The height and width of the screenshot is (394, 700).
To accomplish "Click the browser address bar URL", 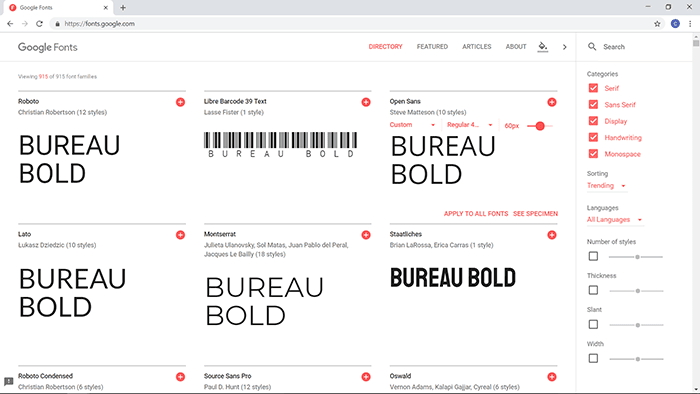I will click(x=100, y=24).
